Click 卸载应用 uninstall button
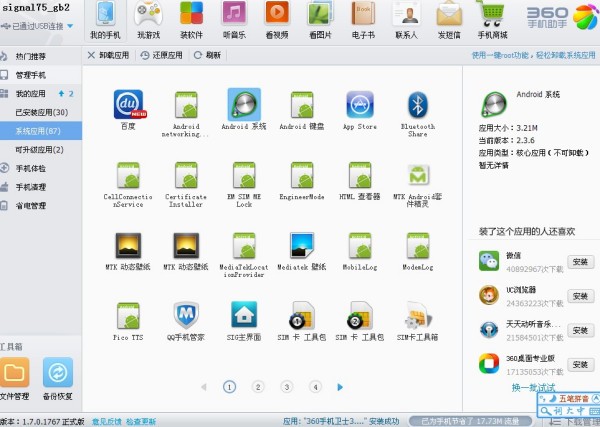 click(108, 55)
